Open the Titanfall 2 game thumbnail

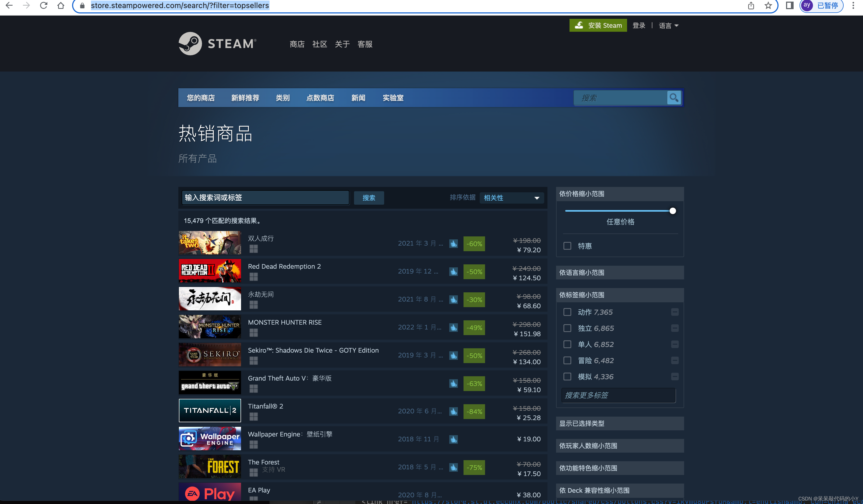pos(210,410)
